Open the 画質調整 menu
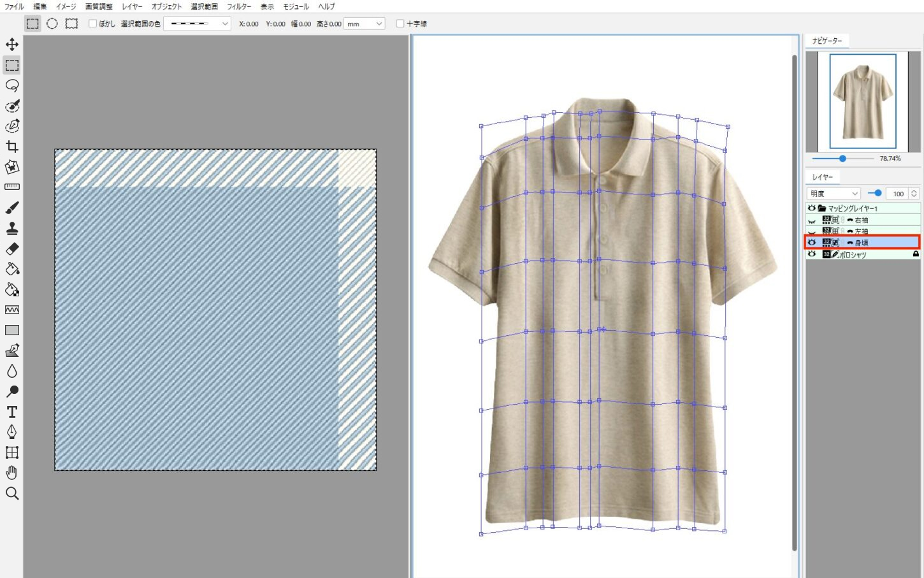 (x=99, y=6)
